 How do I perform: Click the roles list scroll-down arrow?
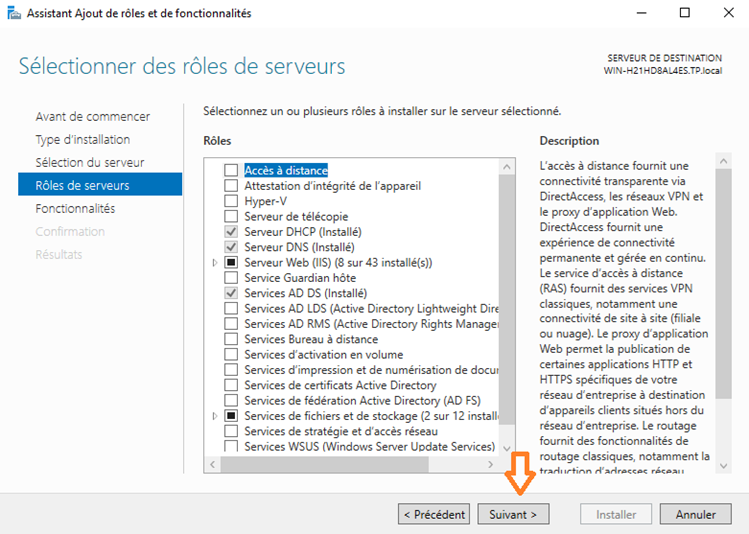point(507,448)
